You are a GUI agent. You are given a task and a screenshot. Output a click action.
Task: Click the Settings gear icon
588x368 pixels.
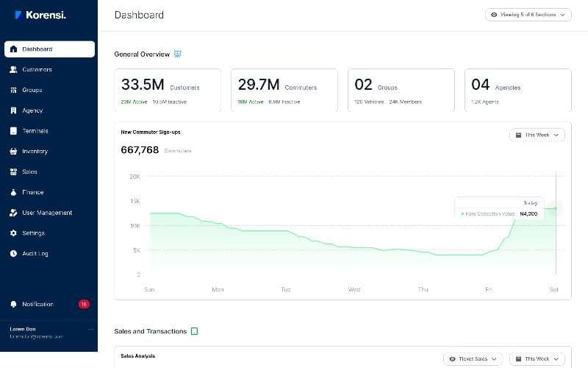13,233
